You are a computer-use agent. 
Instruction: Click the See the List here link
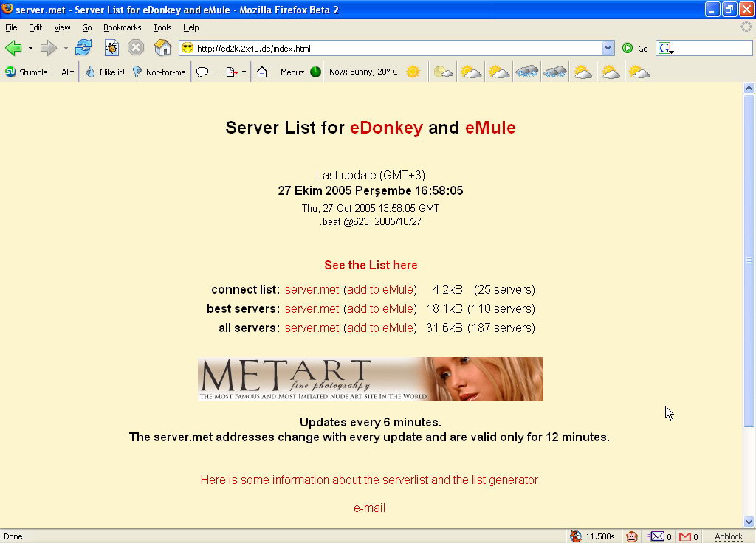(371, 265)
